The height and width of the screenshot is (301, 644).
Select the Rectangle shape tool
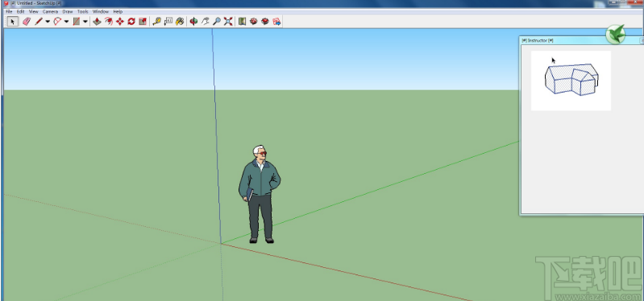(77, 21)
